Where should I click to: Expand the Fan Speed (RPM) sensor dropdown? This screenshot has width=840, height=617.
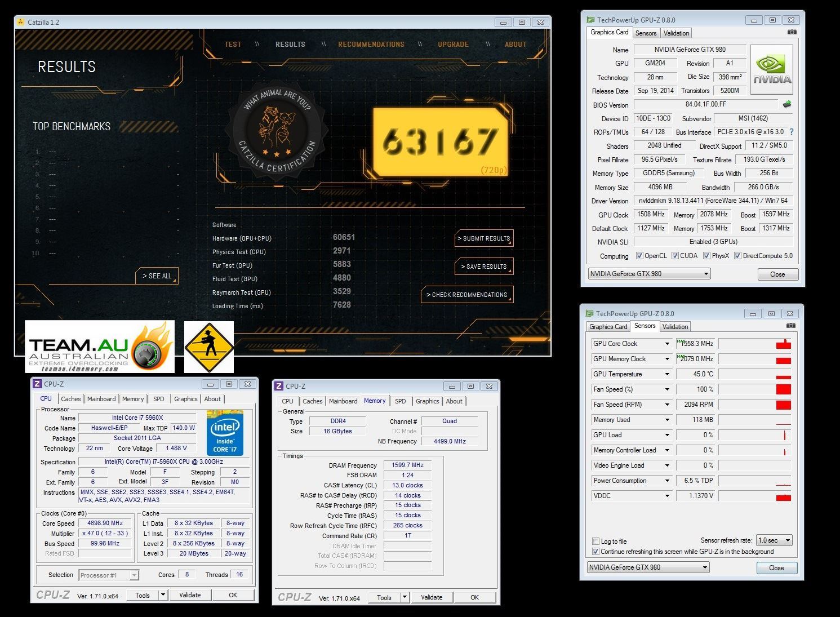(x=667, y=405)
